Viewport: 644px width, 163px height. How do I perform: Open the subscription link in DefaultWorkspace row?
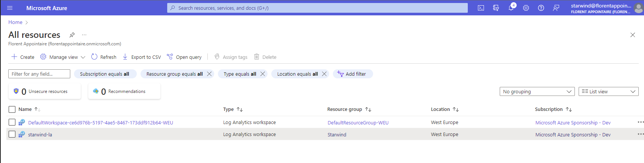573,123
